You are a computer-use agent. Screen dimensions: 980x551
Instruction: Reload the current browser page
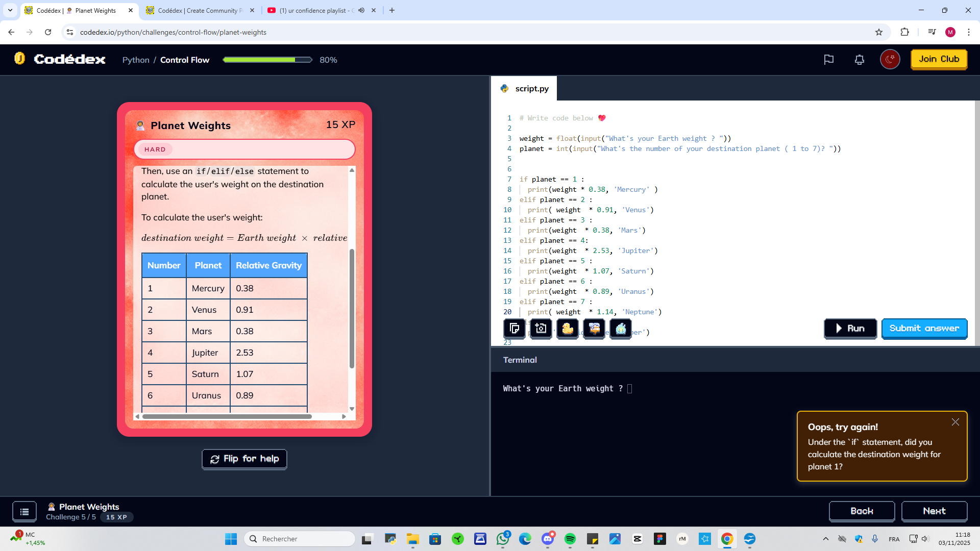pyautogui.click(x=48, y=32)
